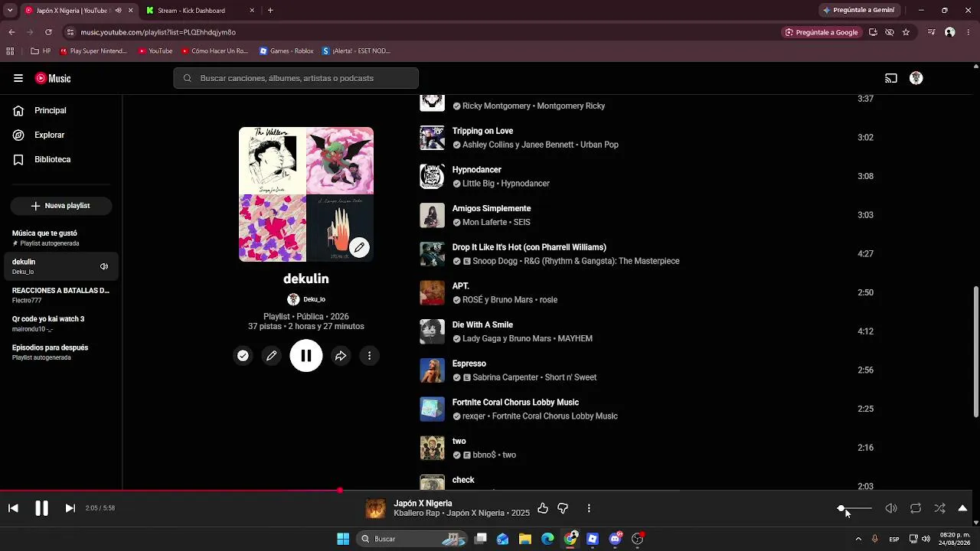Open the Chrome profile avatar
The height and width of the screenshot is (551, 980).
tap(950, 32)
